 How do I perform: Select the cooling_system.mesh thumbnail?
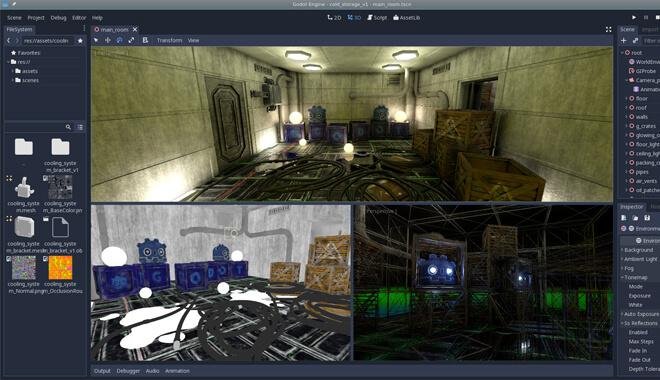coord(24,187)
